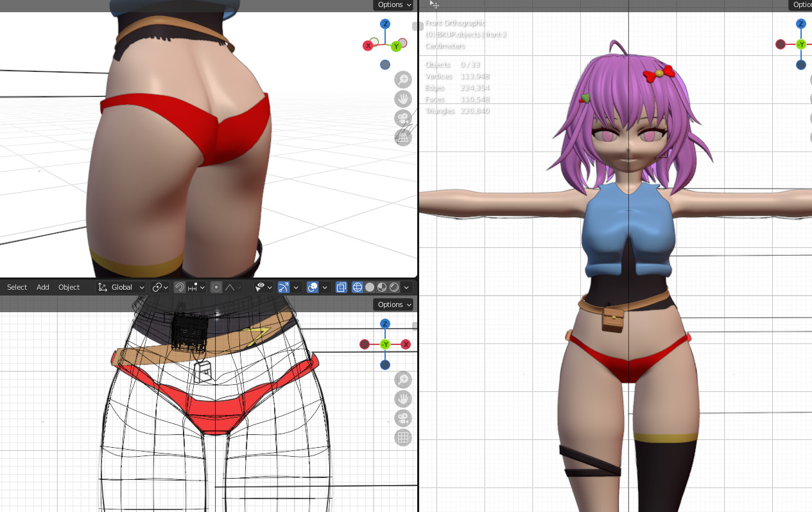Zoom icon in upper-left perspective viewport

(x=403, y=80)
